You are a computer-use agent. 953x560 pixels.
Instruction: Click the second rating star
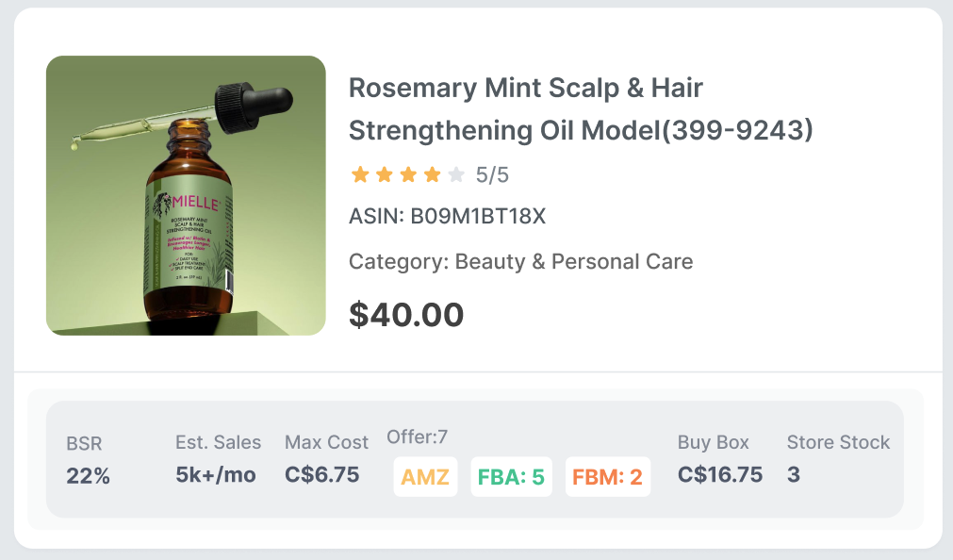point(384,175)
